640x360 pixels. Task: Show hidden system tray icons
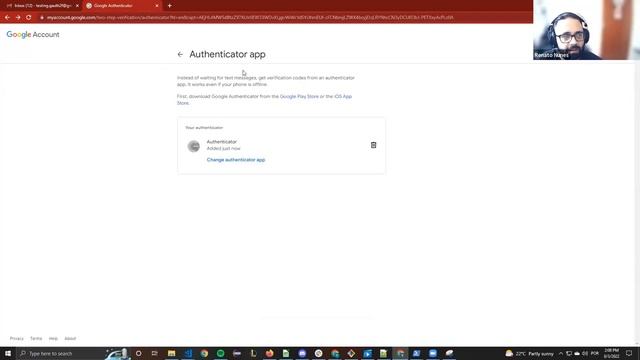coord(561,353)
